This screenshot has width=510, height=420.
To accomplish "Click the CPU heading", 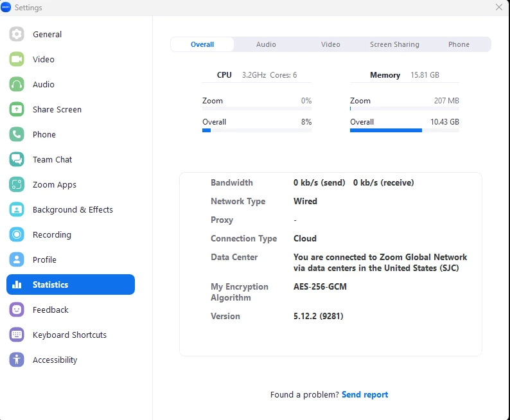I will point(224,75).
